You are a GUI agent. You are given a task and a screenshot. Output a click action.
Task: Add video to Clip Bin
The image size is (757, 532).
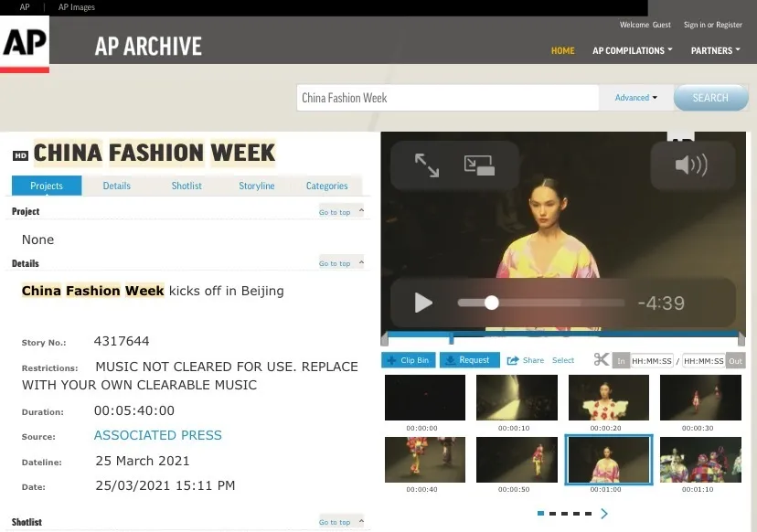409,360
